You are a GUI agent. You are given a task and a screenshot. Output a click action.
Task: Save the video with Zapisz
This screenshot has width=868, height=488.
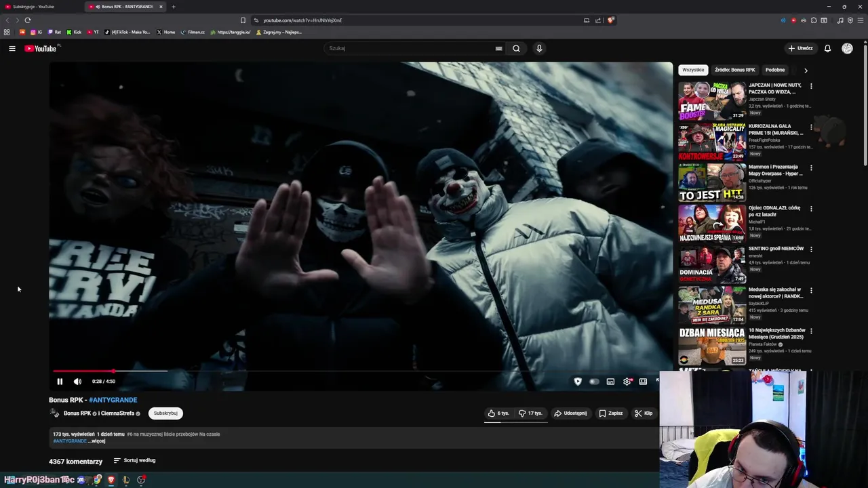(610, 413)
